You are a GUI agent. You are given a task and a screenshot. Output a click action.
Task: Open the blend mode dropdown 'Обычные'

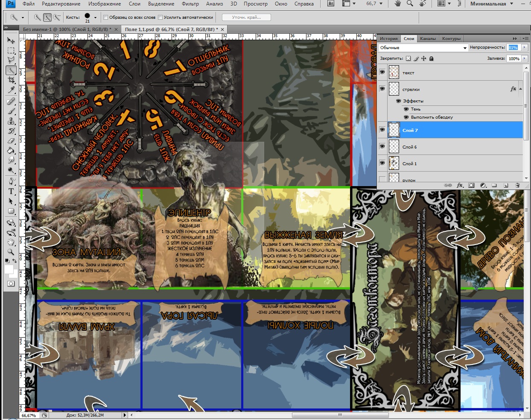click(x=423, y=48)
